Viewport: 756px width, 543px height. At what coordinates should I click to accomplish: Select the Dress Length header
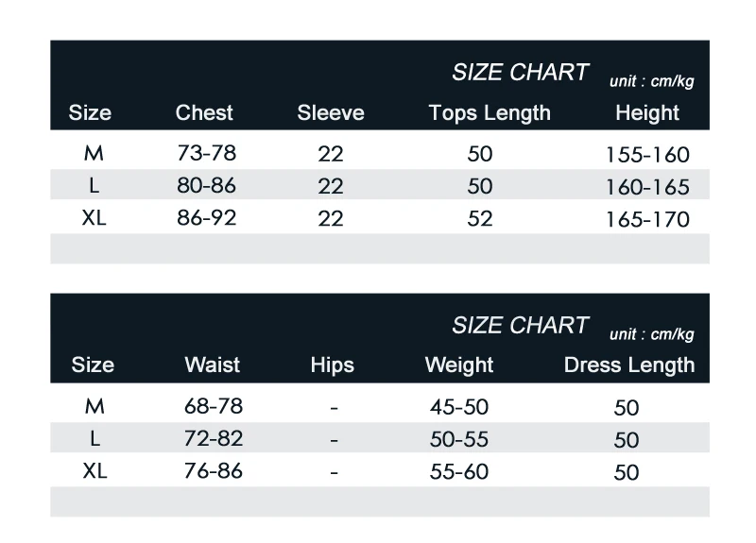(629, 365)
